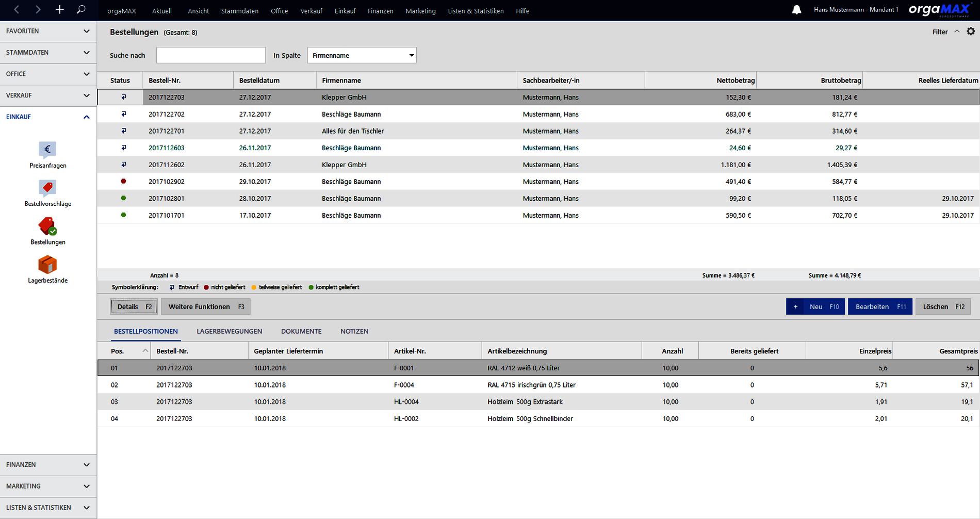The width and height of the screenshot is (980, 519).
Task: Open Lagerbestände sidebar icon
Action: pos(47,270)
